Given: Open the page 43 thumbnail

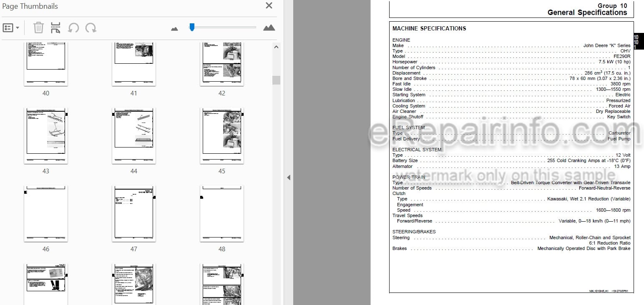Looking at the screenshot, I should point(46,136).
